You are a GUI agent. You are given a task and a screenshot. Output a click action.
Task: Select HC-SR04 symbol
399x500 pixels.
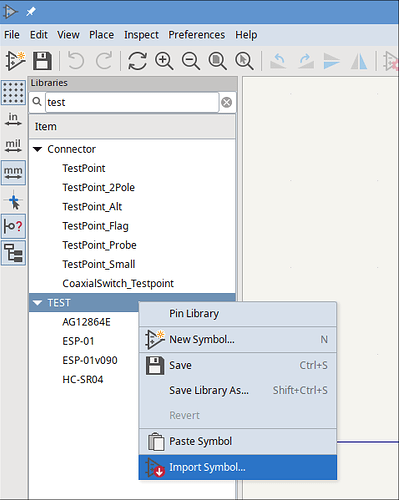pyautogui.click(x=83, y=380)
